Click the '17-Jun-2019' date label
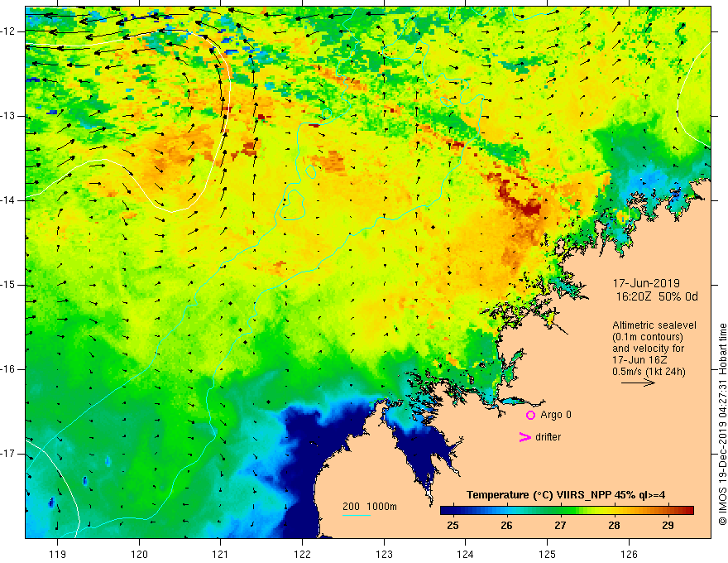728x563 pixels. coord(646,283)
